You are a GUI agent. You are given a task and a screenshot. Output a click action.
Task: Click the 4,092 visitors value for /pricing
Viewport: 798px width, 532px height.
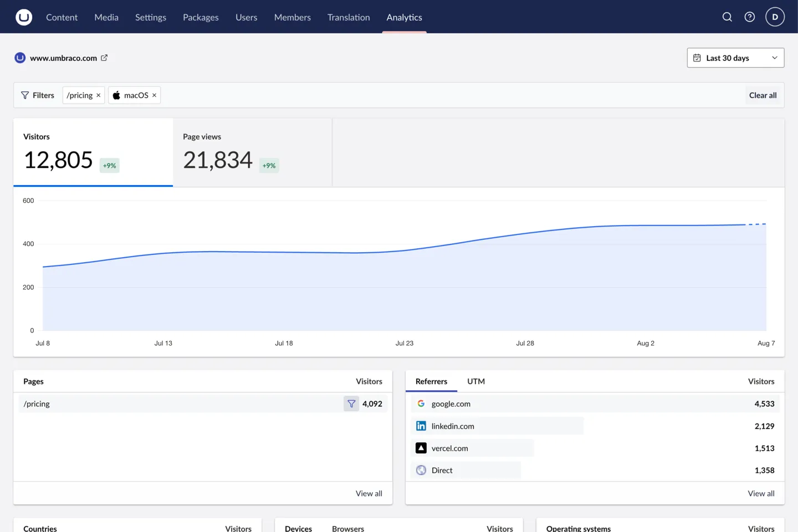click(372, 404)
